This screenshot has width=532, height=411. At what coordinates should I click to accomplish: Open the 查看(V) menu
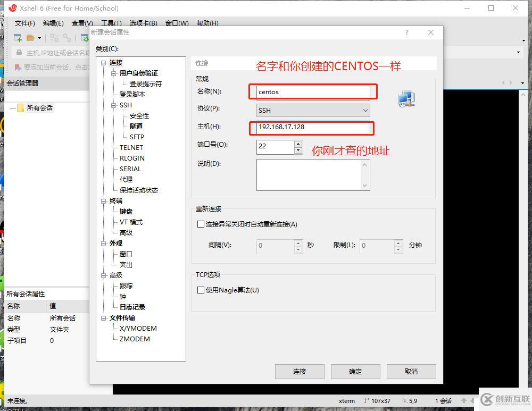[x=82, y=23]
